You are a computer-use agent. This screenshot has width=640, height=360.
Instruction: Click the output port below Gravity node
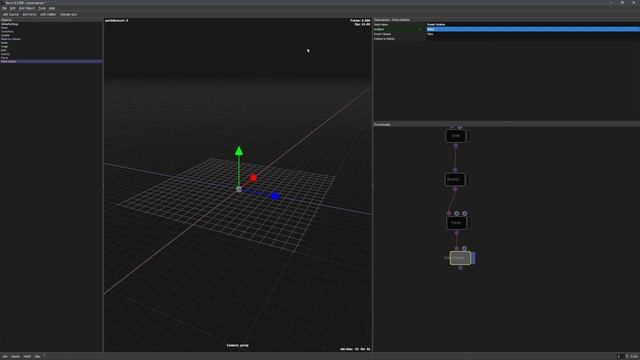pos(455,189)
